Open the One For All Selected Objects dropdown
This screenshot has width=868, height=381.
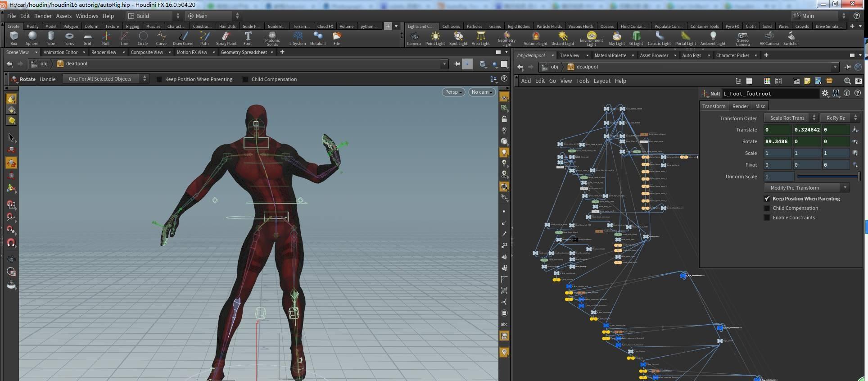[104, 79]
